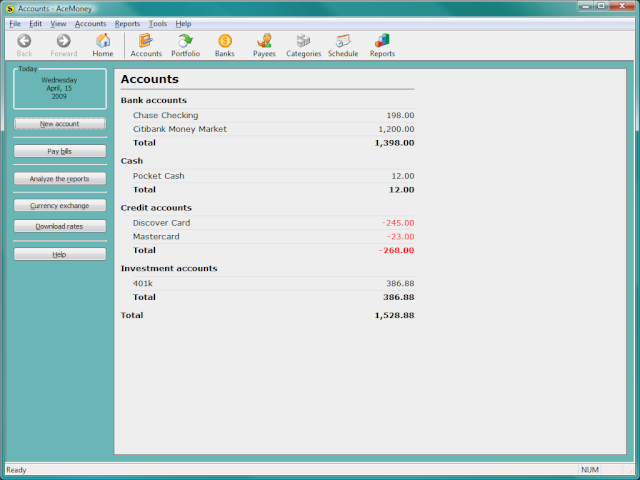Open the Categories toolbar icon
This screenshot has height=480, width=640.
pyautogui.click(x=303, y=41)
